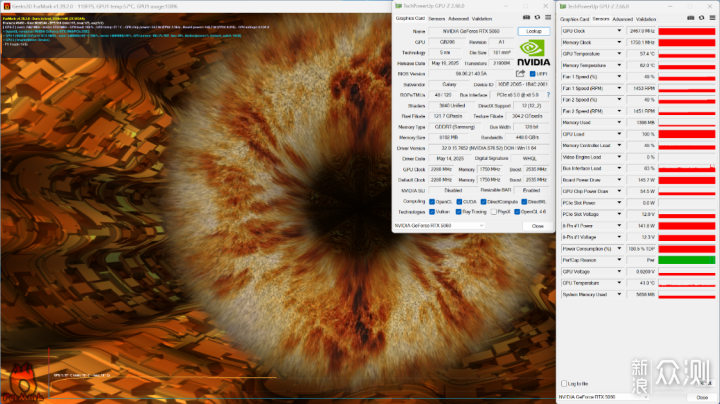This screenshot has width=720, height=404.
Task: Enable the Log to file checkbox
Action: coord(564,383)
